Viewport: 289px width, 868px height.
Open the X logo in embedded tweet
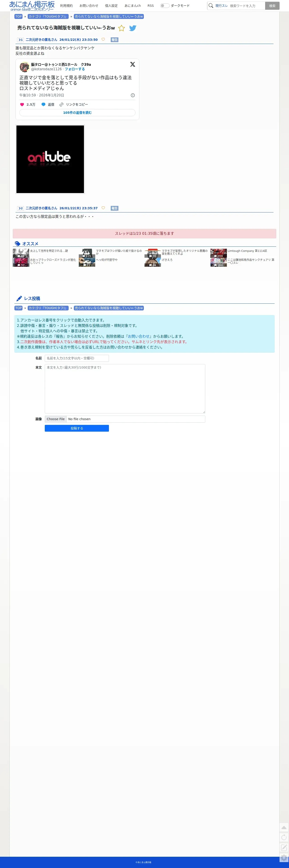coord(133,64)
